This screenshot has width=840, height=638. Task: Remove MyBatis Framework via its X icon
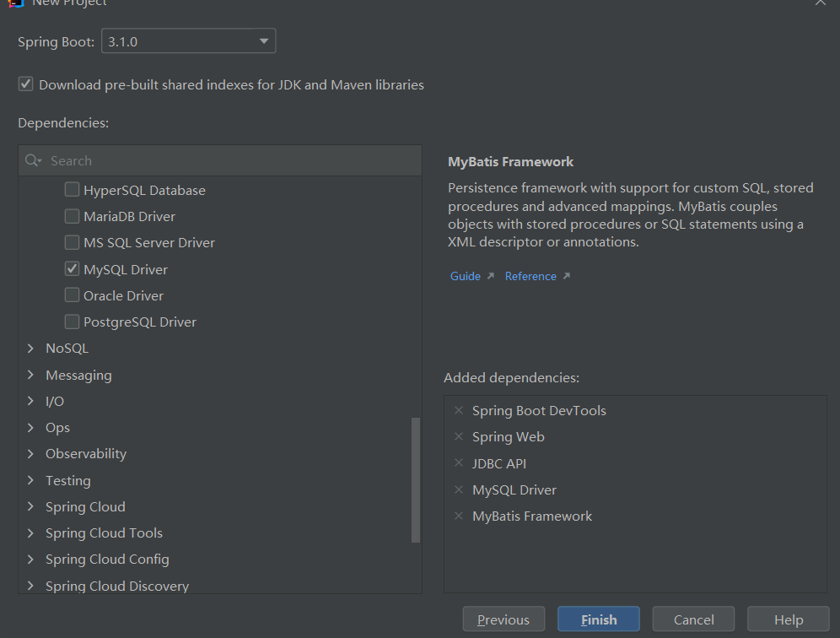(x=459, y=516)
